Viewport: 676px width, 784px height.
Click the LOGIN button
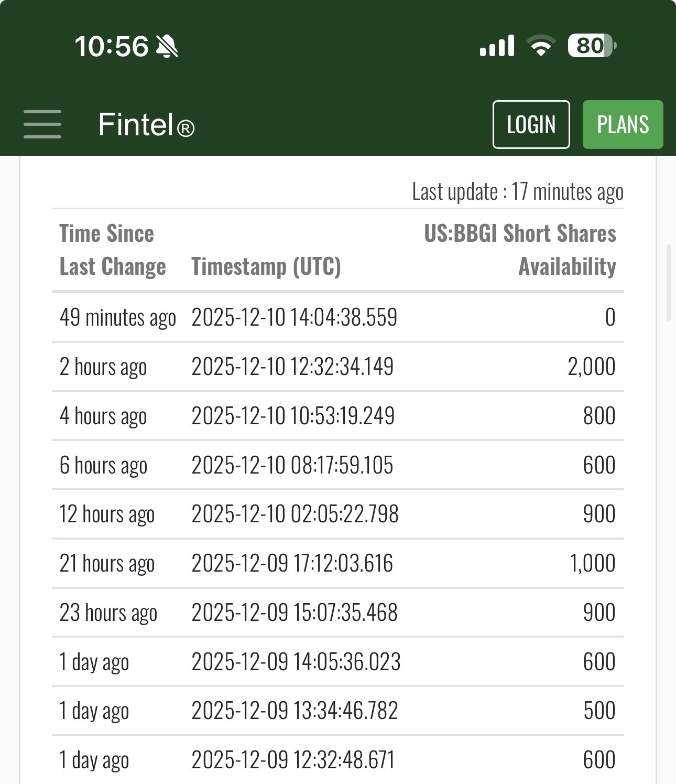(x=531, y=124)
